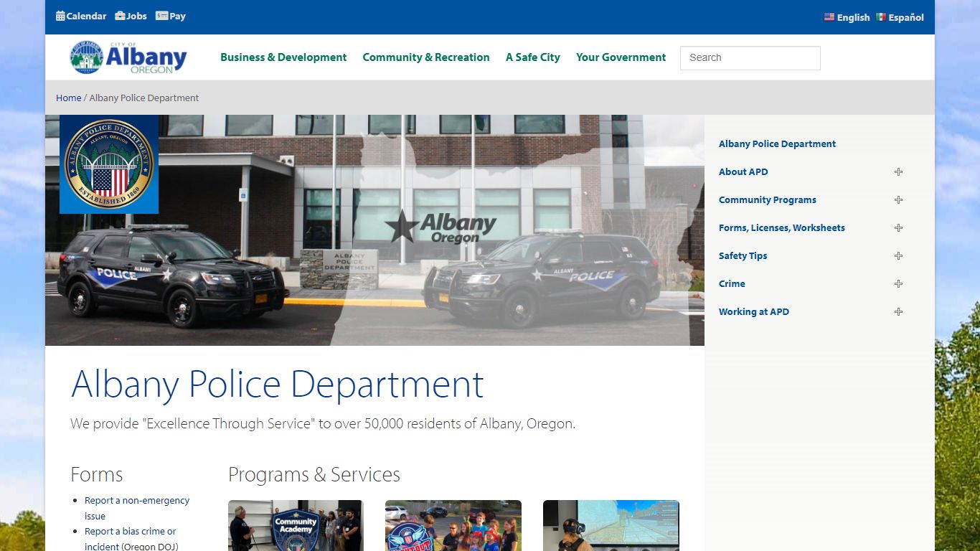Open About APD sidebar link
The width and height of the screenshot is (980, 551).
[x=743, y=172]
